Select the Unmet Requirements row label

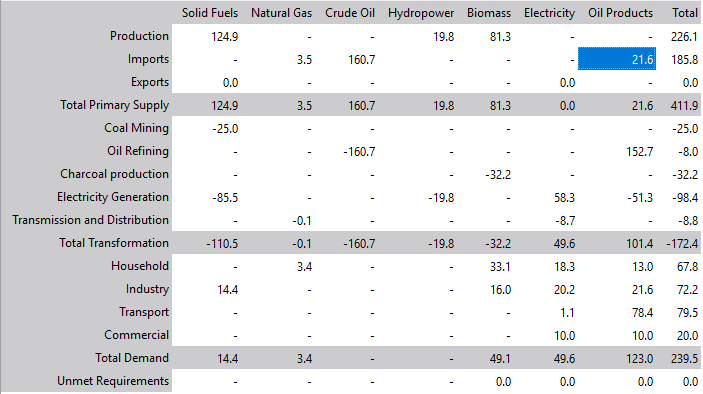point(113,381)
